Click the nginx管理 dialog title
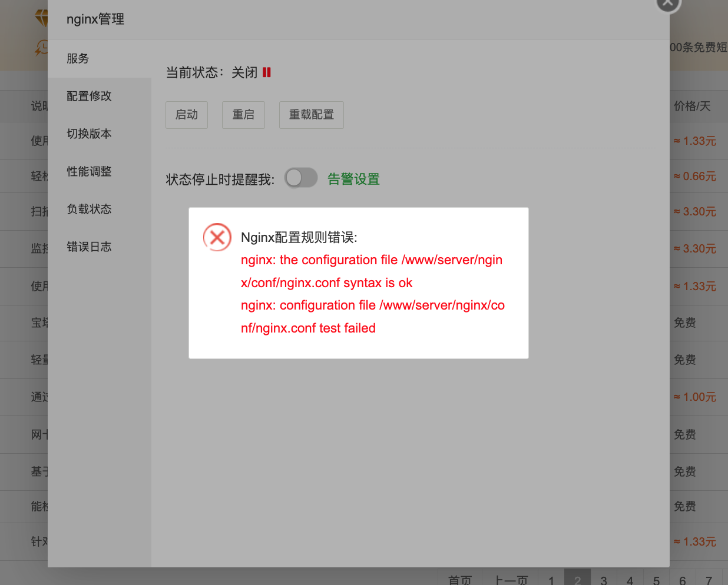Screen dimensions: 728x585 click(95, 19)
